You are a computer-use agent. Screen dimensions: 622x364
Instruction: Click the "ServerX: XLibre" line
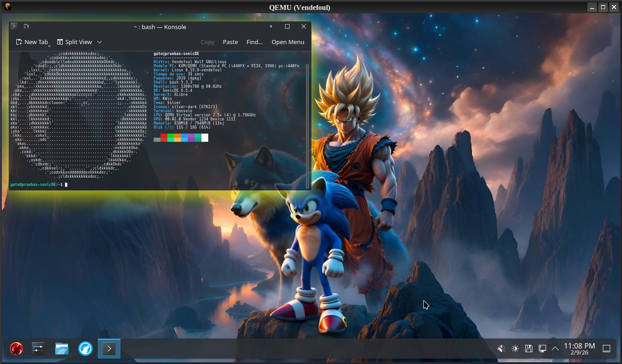[x=171, y=95]
